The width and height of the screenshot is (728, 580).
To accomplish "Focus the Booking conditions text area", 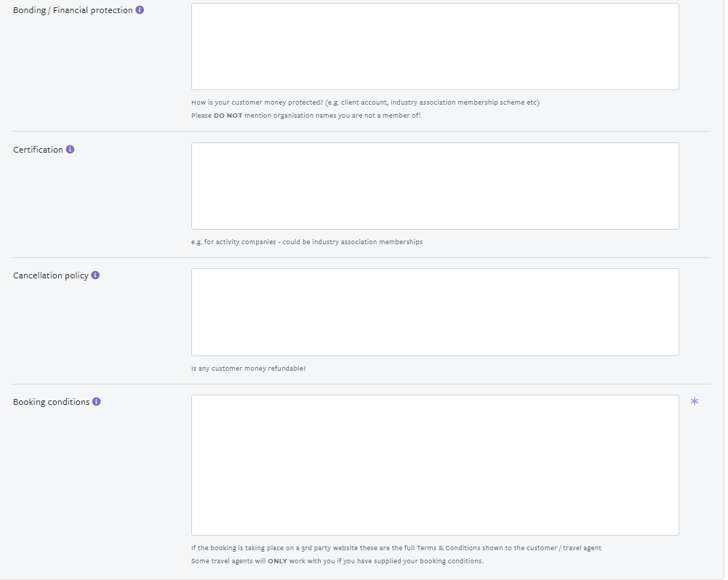I will click(x=435, y=465).
